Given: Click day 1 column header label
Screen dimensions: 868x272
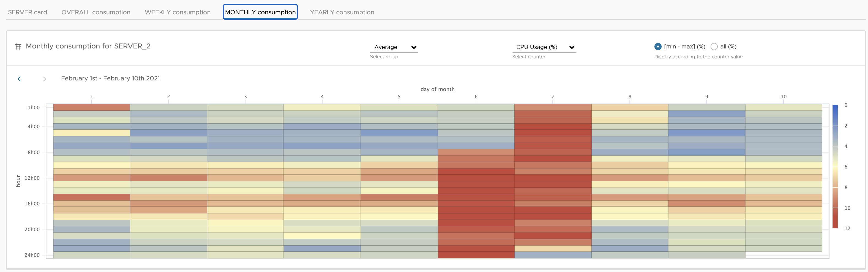Looking at the screenshot, I should click(92, 97).
